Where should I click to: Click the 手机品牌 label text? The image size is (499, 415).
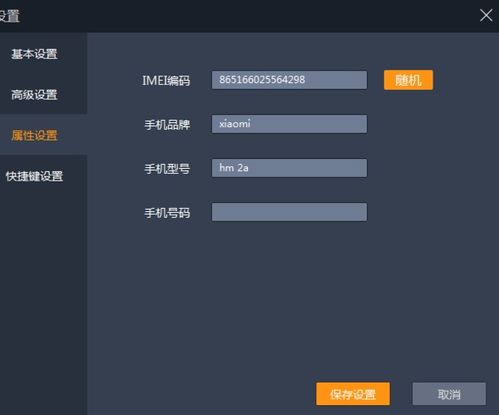(x=167, y=125)
